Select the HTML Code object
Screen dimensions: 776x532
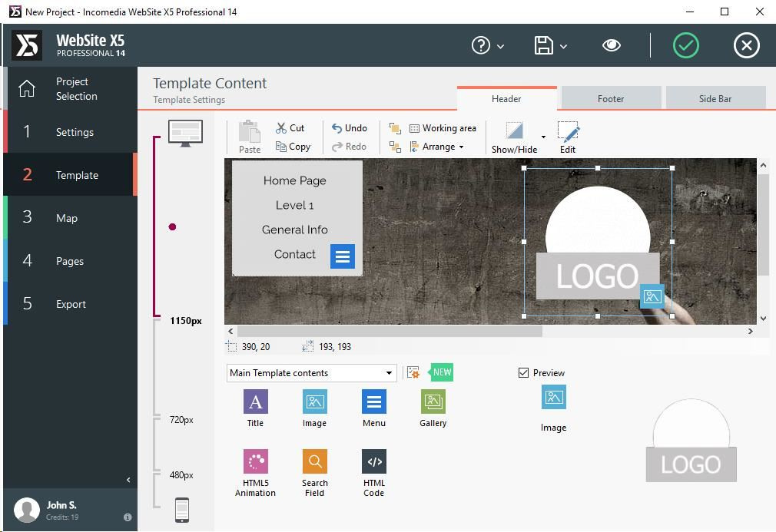(x=373, y=461)
